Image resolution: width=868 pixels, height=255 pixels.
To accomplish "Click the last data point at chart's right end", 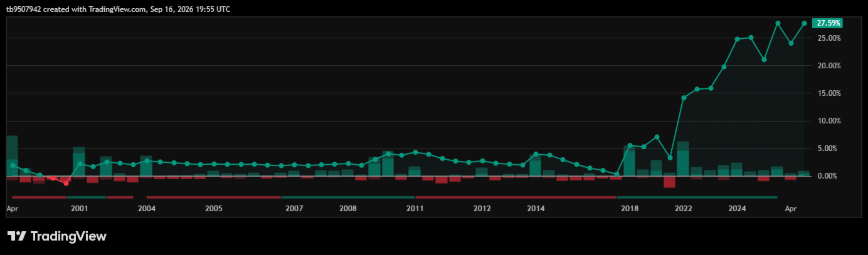I will (x=804, y=24).
